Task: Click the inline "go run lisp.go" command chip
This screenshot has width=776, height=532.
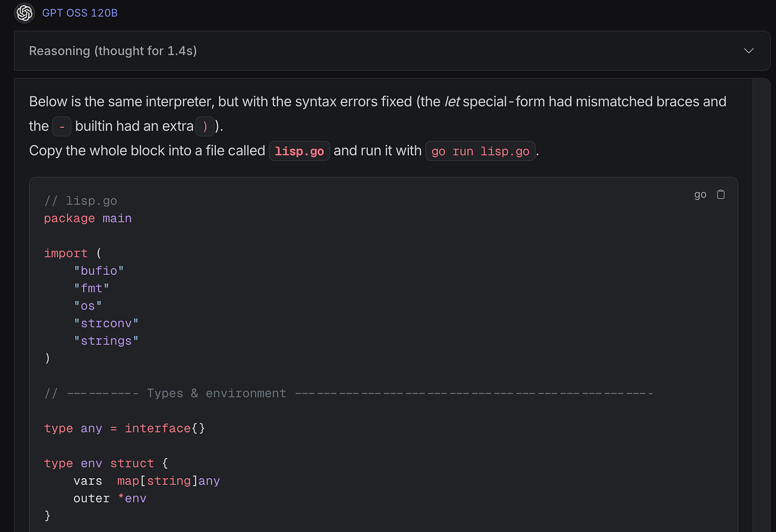Action: point(480,151)
